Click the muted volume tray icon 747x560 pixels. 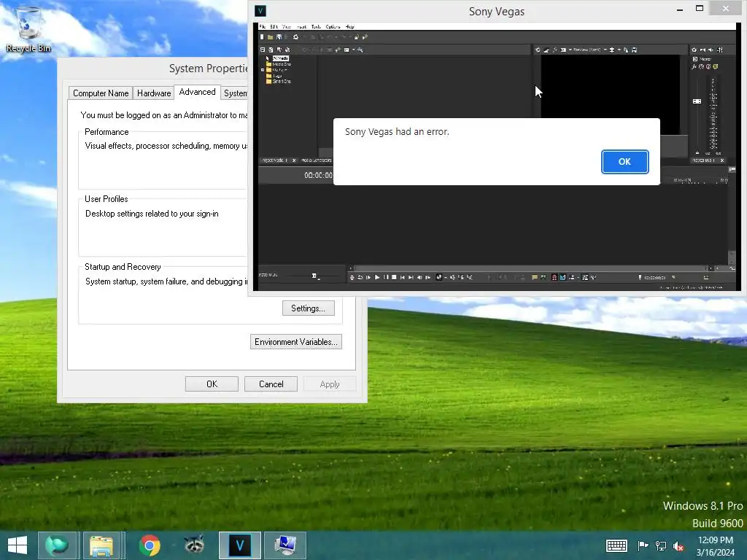click(678, 546)
